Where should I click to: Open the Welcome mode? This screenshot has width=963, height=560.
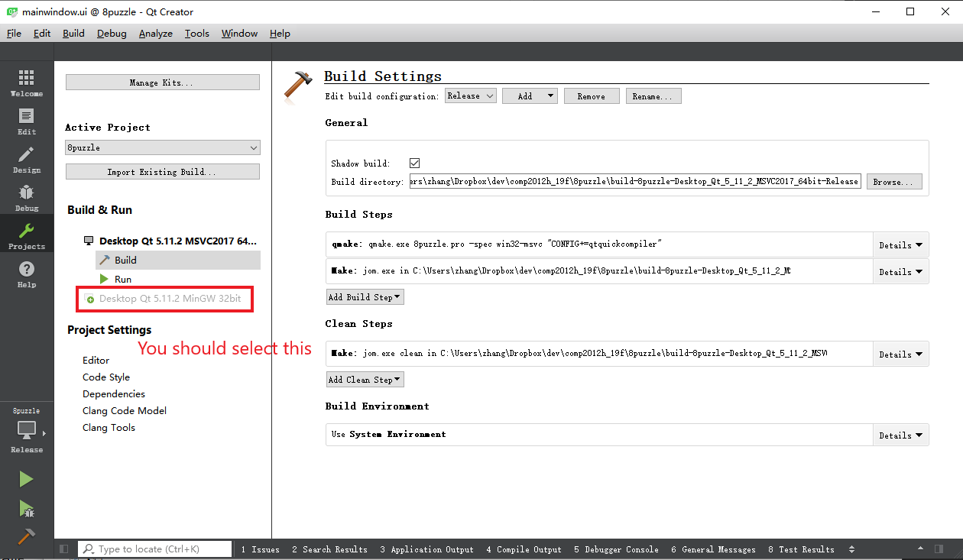[26, 83]
